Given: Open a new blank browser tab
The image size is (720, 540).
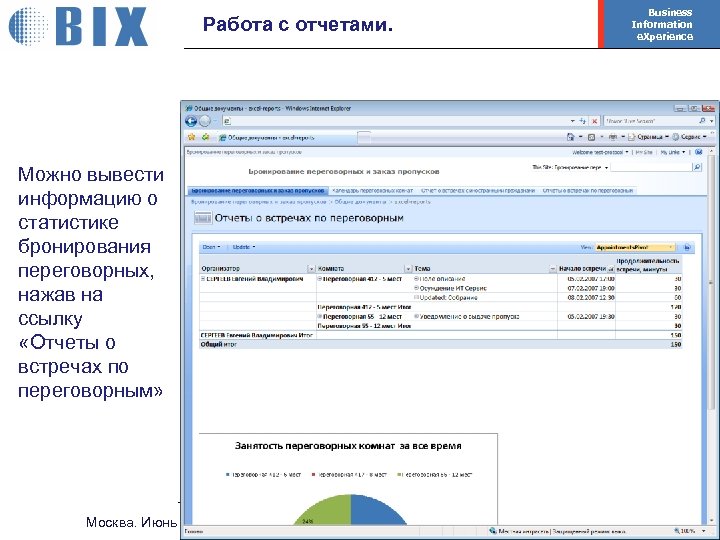Looking at the screenshot, I should [364, 137].
